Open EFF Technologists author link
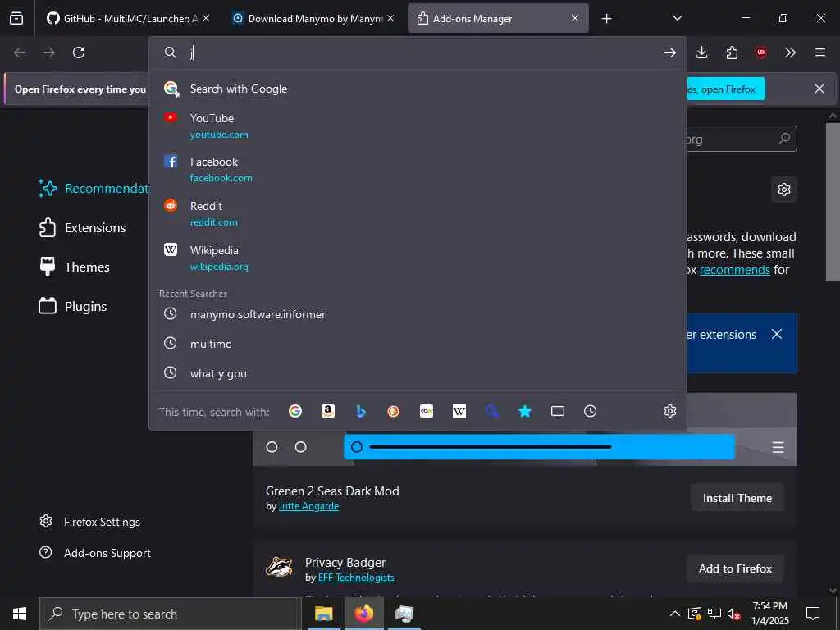The width and height of the screenshot is (840, 630). 356,577
